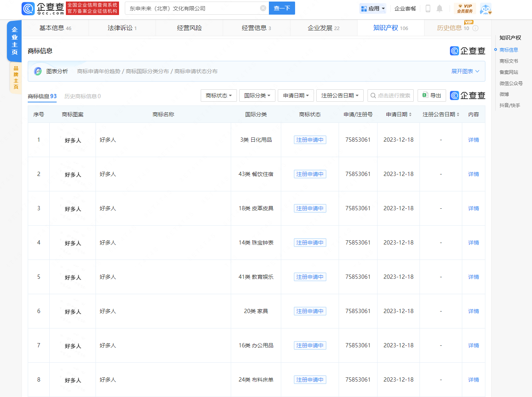Jump to 备案网站 in right sidebar
532x397 pixels.
pos(509,72)
